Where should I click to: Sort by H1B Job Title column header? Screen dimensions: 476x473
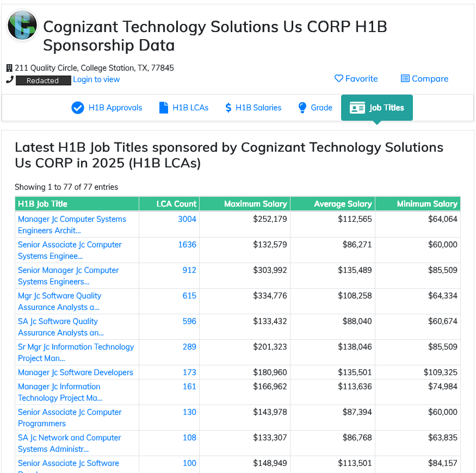click(43, 204)
